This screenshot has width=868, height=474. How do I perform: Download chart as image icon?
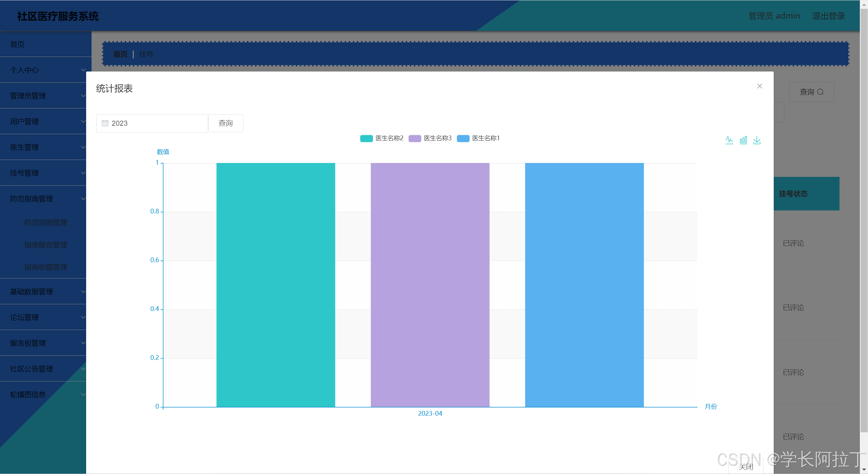[757, 140]
